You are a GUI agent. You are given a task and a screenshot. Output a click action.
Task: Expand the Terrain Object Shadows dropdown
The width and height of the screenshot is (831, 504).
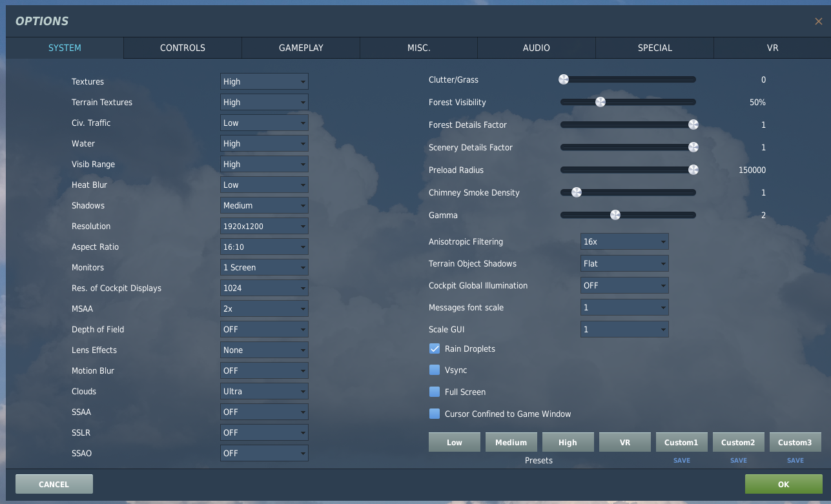pyautogui.click(x=624, y=263)
